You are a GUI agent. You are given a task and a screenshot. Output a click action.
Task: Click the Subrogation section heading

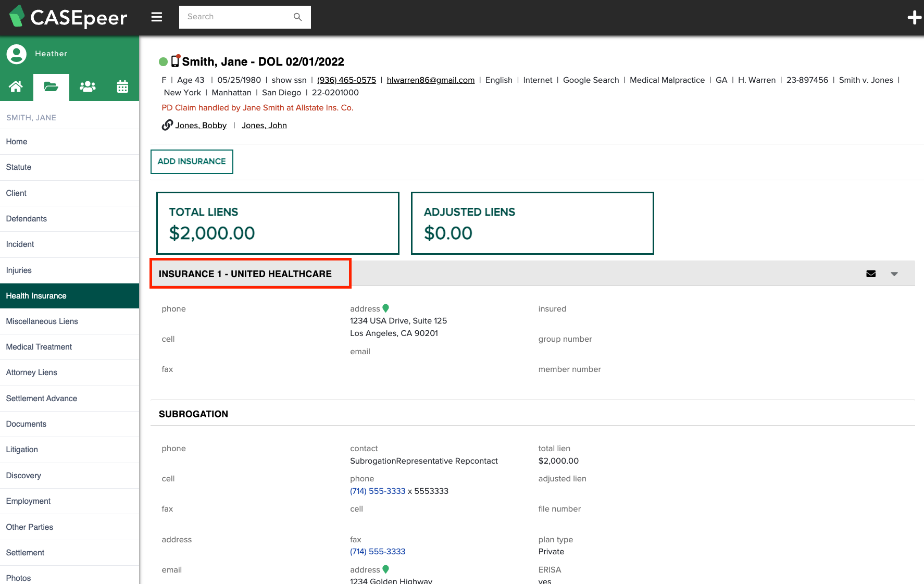coord(193,414)
